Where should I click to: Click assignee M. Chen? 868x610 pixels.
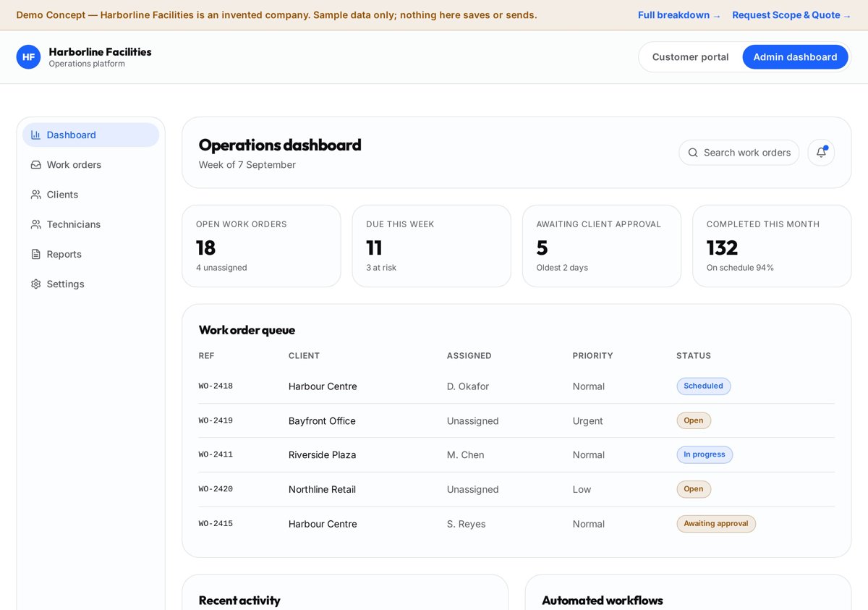[466, 455]
